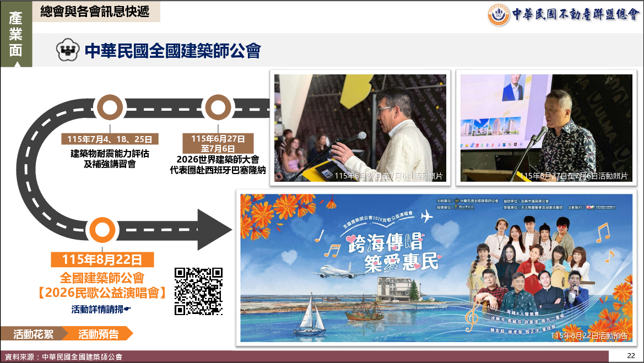
Task: Click the timeline circle above 115年7月4、18、25日
Action: click(110, 107)
